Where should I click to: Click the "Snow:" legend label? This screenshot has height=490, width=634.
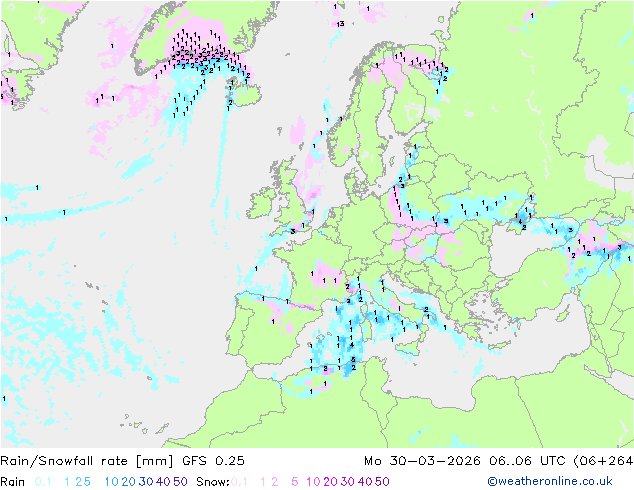(x=213, y=482)
